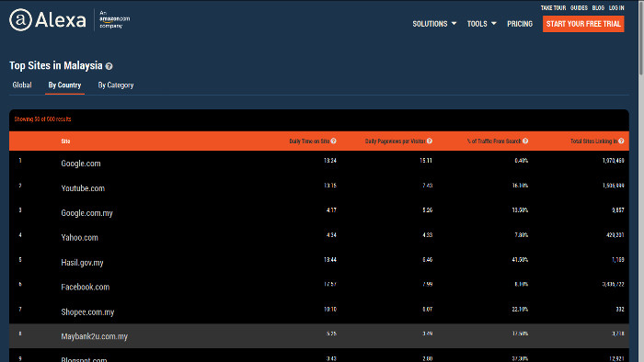Viewport: 644px width, 362px height.
Task: Open Yahoo.com site link
Action: click(x=80, y=238)
